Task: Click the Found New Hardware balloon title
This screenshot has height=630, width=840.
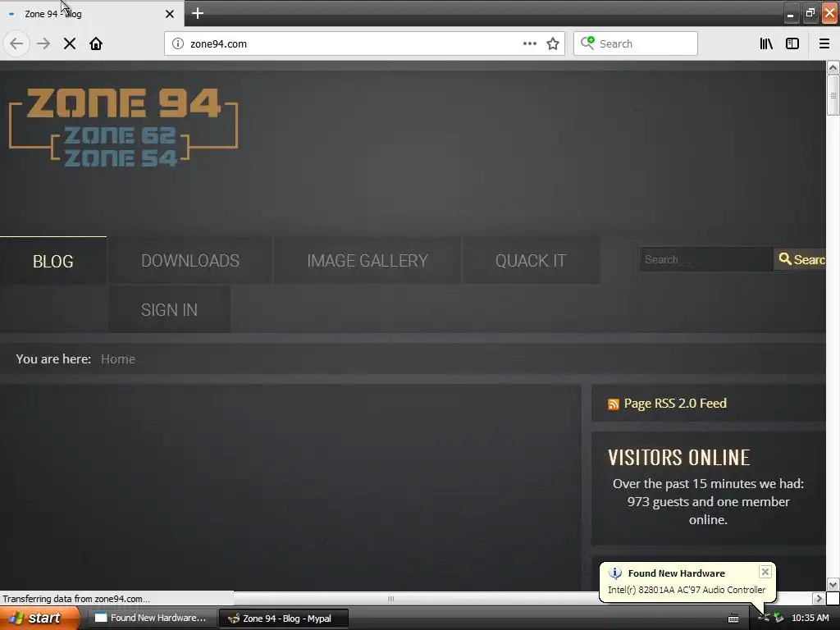Action: click(676, 573)
